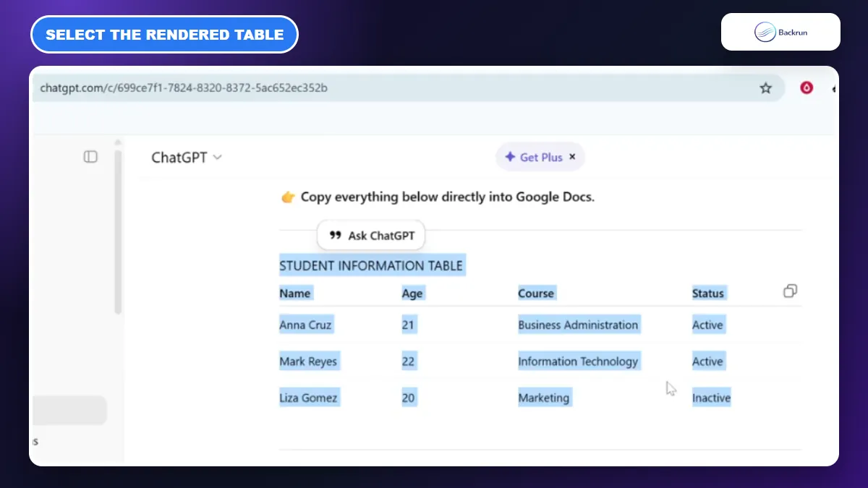Click the Business Administration cell
Screen dimensions: 868x488
pyautogui.click(x=578, y=325)
